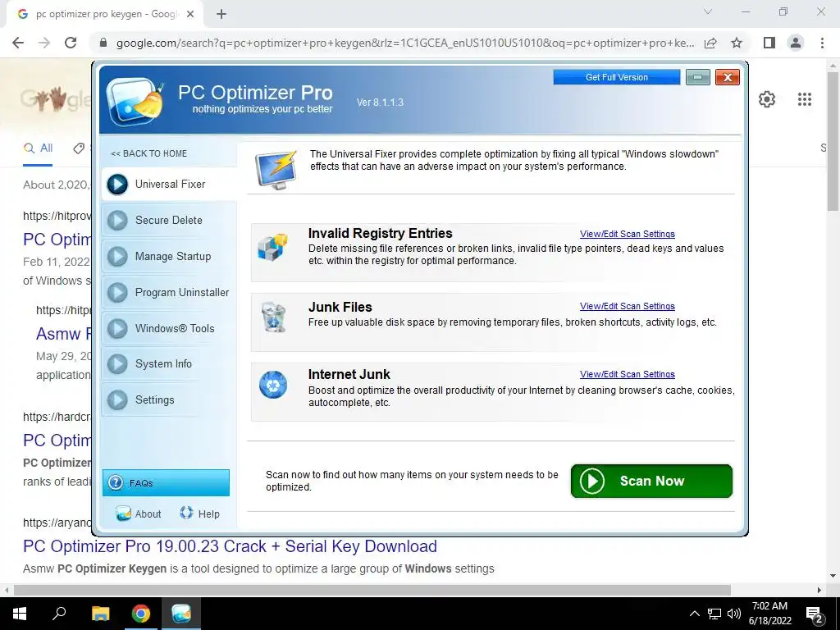Go back in Chrome browser
Viewport: 840px width, 630px height.
[18, 43]
